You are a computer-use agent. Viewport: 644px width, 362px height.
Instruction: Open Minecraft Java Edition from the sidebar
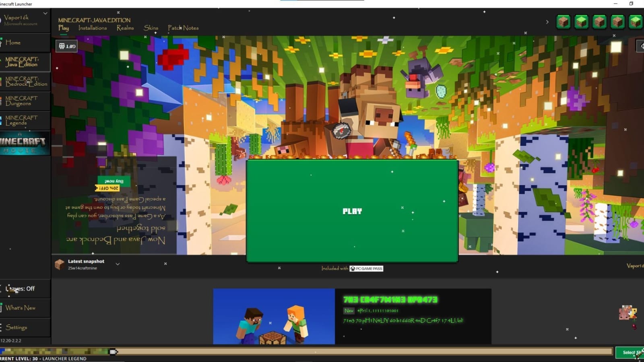(x=25, y=62)
